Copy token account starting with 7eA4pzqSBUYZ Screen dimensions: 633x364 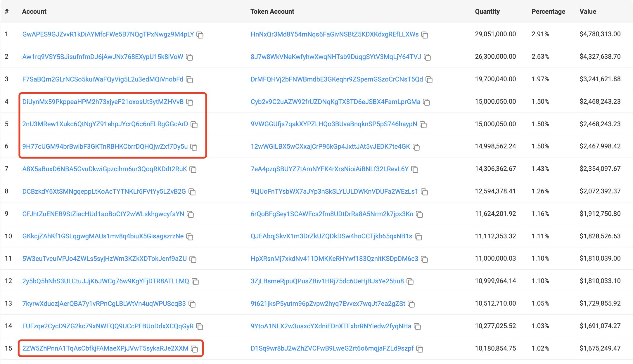click(x=415, y=169)
